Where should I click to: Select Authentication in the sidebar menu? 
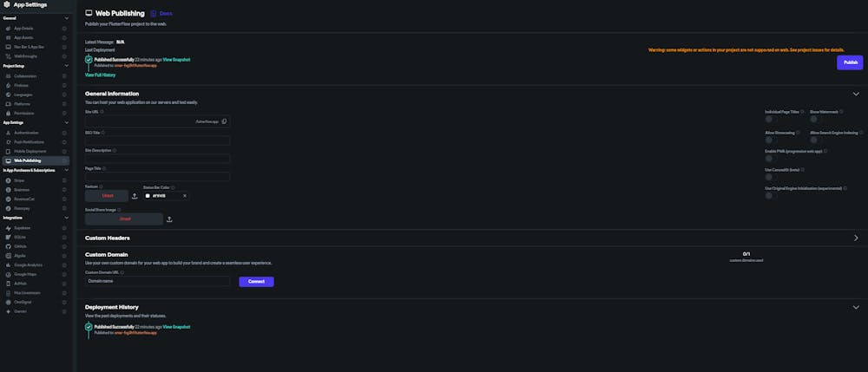27,133
